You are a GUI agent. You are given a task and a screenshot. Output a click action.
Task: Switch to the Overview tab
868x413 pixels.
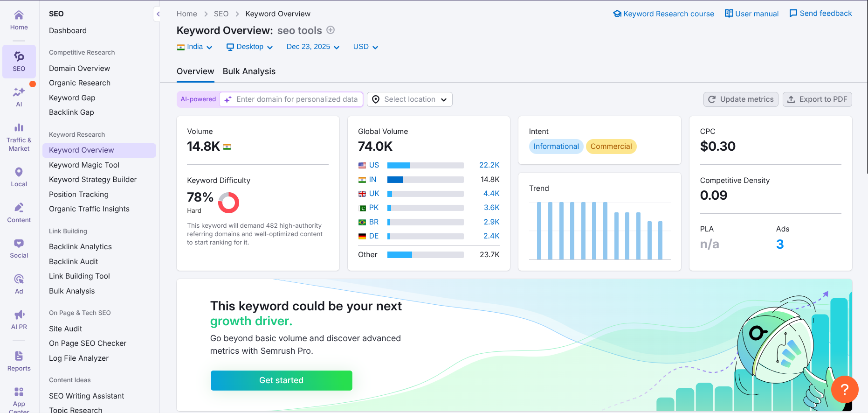(x=195, y=71)
